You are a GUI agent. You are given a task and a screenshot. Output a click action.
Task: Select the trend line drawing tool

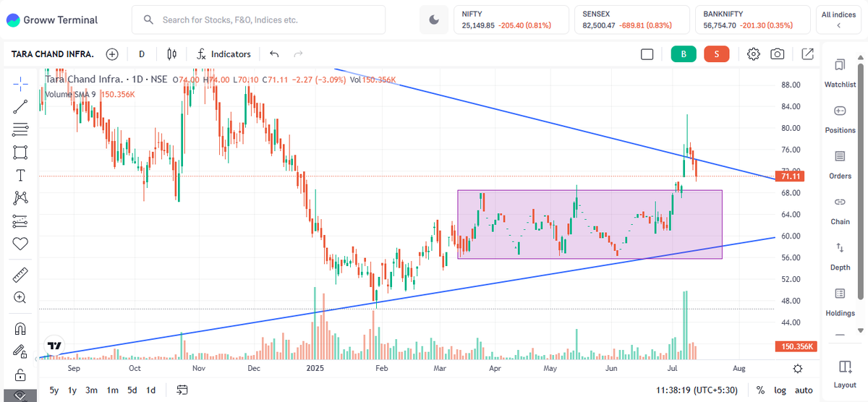20,107
